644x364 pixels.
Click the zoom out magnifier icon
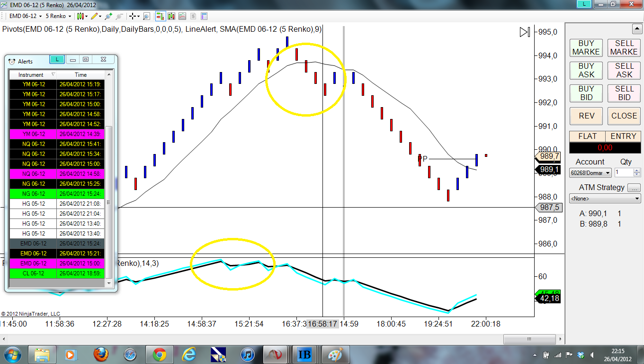(119, 16)
